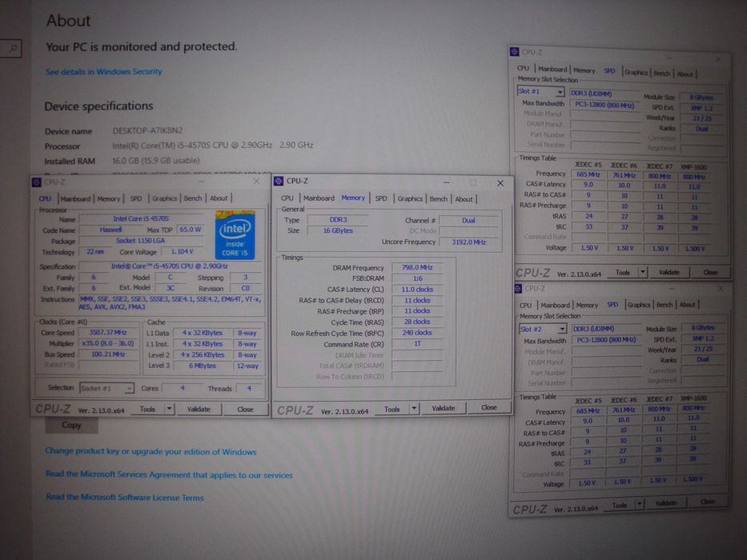
Task: Click the Size 16 GBytes field
Action: 338,230
